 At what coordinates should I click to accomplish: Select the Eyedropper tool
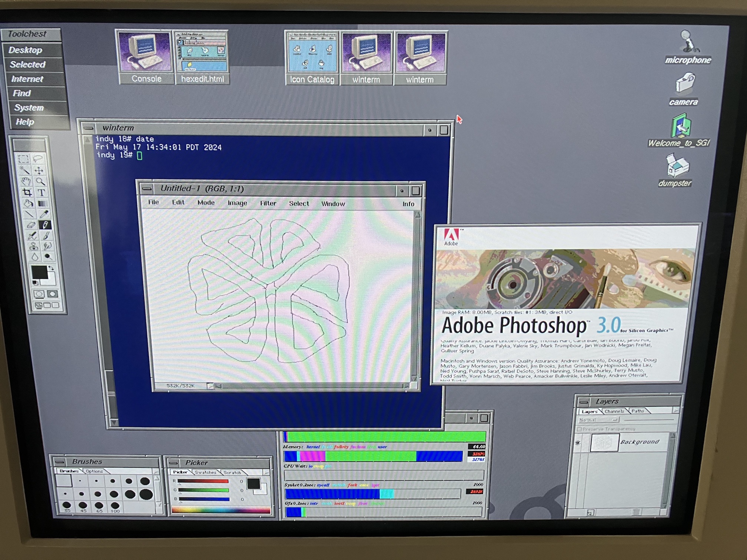pos(44,214)
